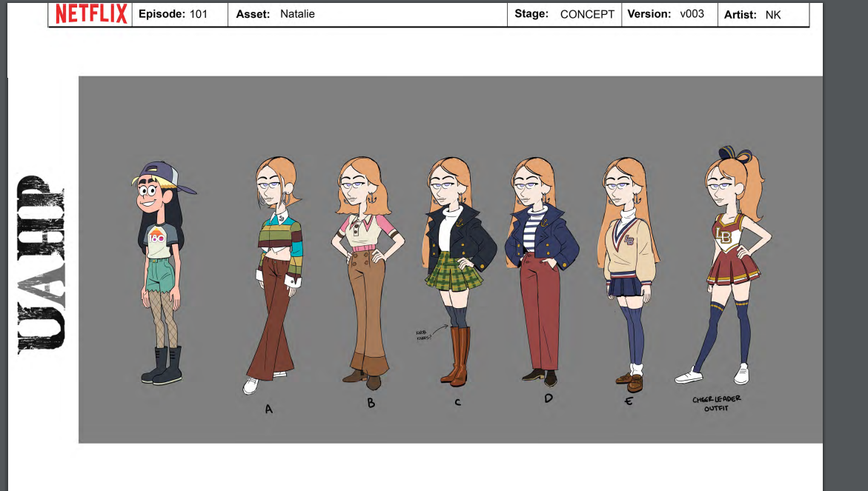Click the 'Artist: NK' header cell
The height and width of the screenshot is (491, 868).
pos(763,14)
